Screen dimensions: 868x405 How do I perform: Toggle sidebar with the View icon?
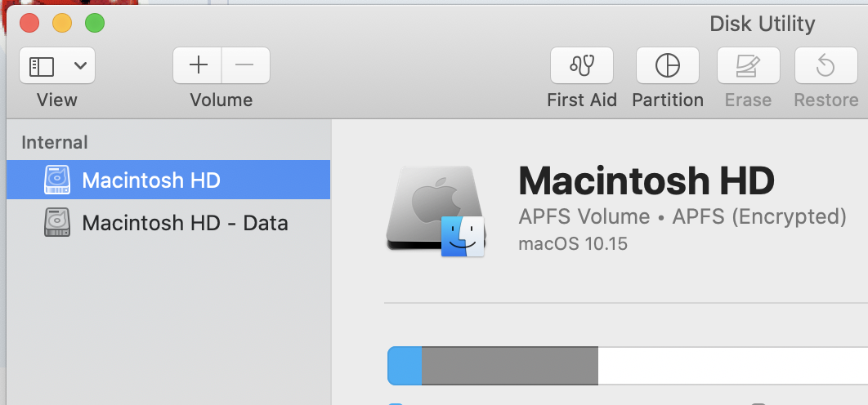(42, 66)
